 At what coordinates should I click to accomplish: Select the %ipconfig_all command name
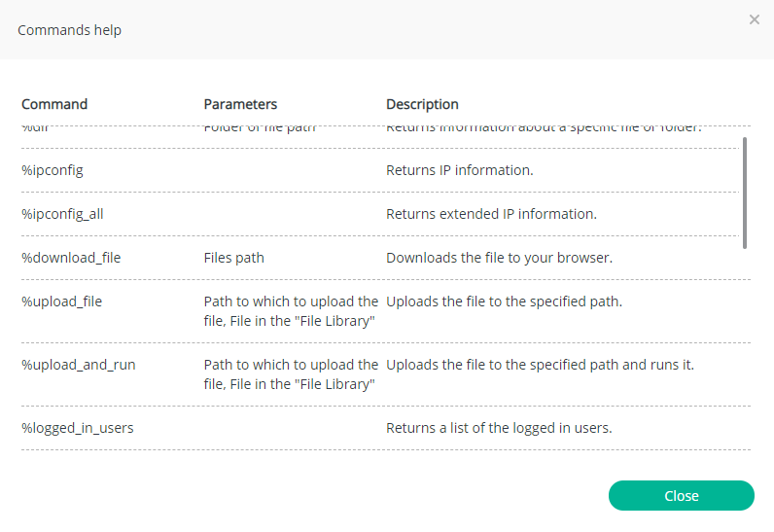[x=62, y=214]
